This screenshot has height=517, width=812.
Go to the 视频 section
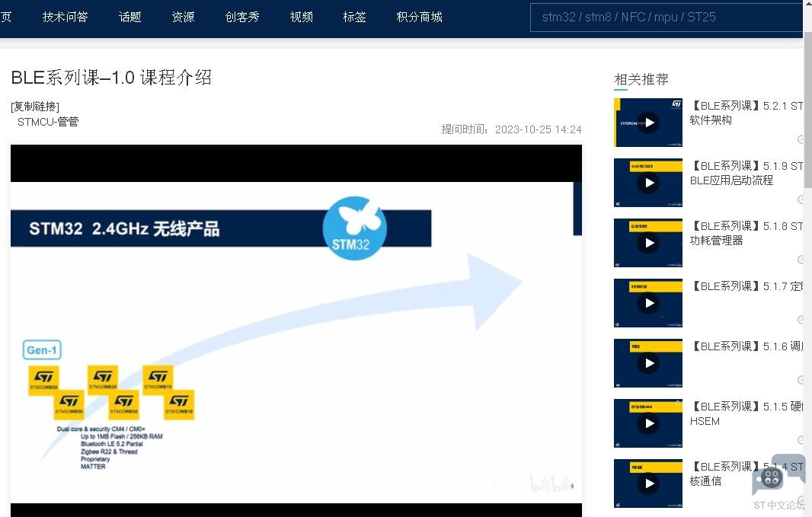[302, 17]
